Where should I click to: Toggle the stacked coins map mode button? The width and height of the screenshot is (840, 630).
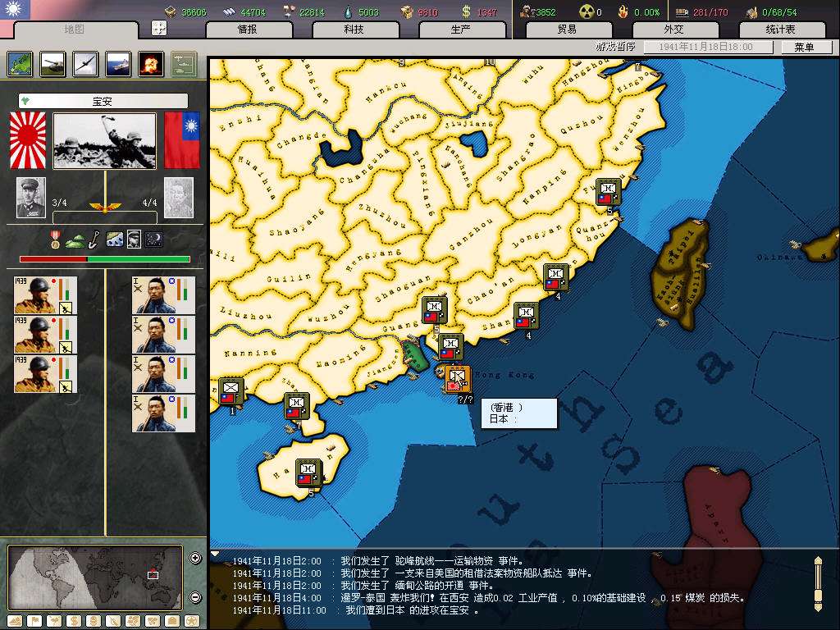tap(94, 622)
